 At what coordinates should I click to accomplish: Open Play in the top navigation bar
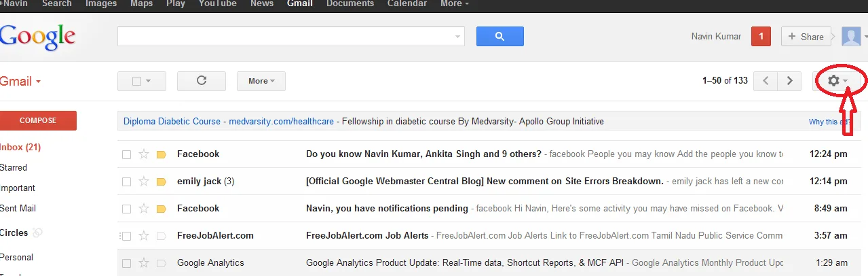[175, 3]
